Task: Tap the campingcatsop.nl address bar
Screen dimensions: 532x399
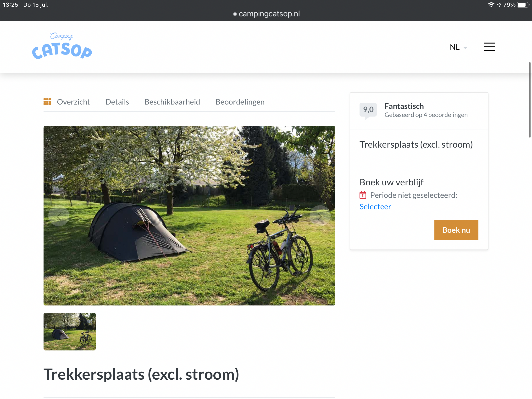Action: (x=269, y=14)
